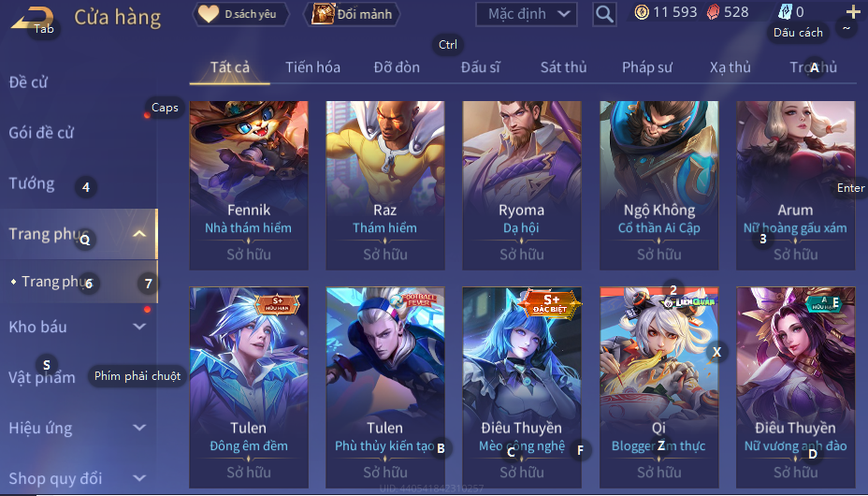Click the red ruby currency icon
Screen dimensions: 868x496
point(713,12)
